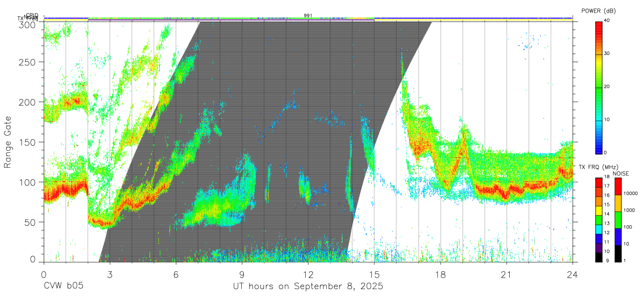The width and height of the screenshot is (644, 297).
Task: Click the POWER (dB) color bar title
Action: pos(599,11)
